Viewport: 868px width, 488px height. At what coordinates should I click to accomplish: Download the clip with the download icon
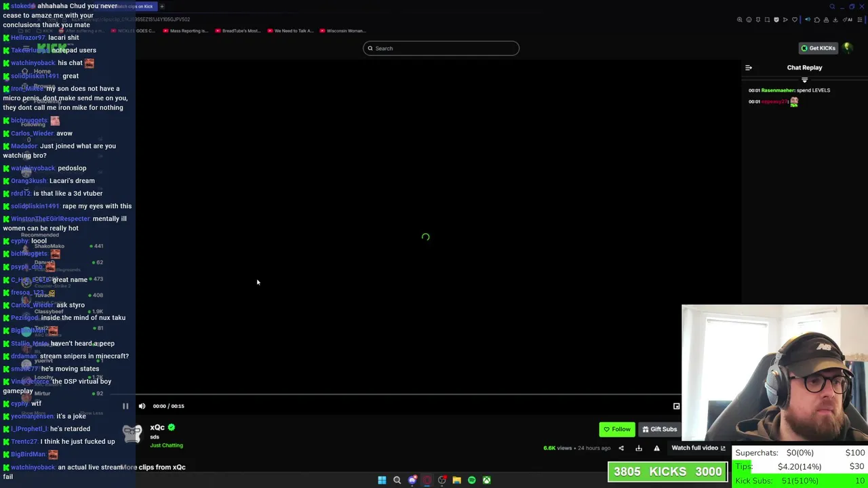point(639,448)
